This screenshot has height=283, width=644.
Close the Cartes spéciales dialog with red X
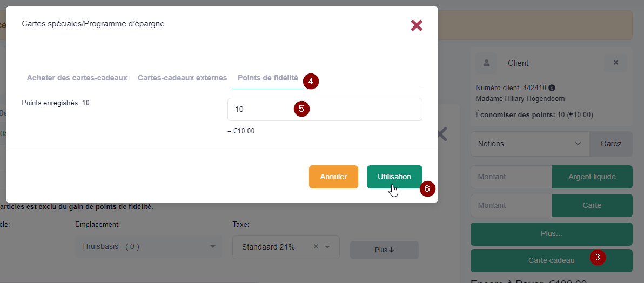point(417,25)
